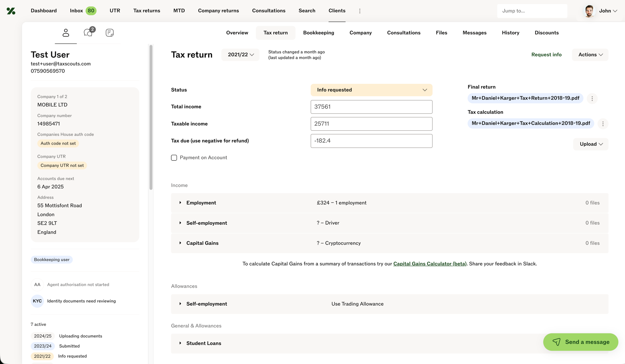This screenshot has height=364, width=625.
Task: Toggle the Payment on Account checkbox
Action: tap(174, 158)
